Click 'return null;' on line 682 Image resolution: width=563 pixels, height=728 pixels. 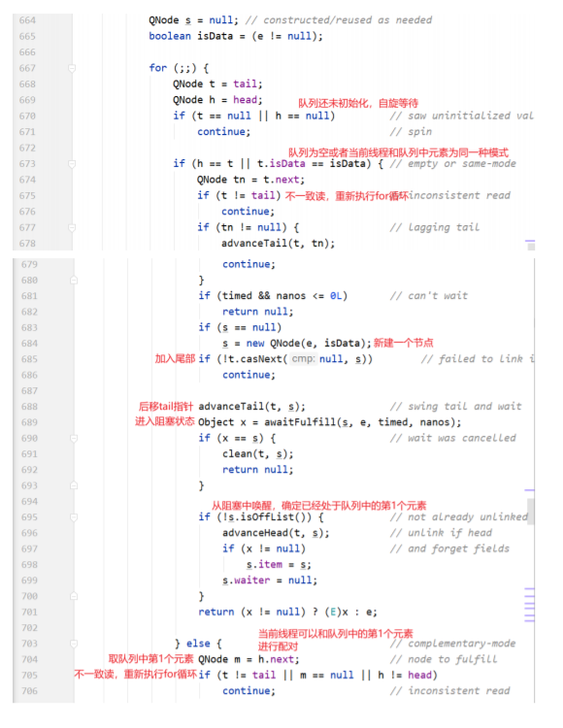(x=257, y=312)
